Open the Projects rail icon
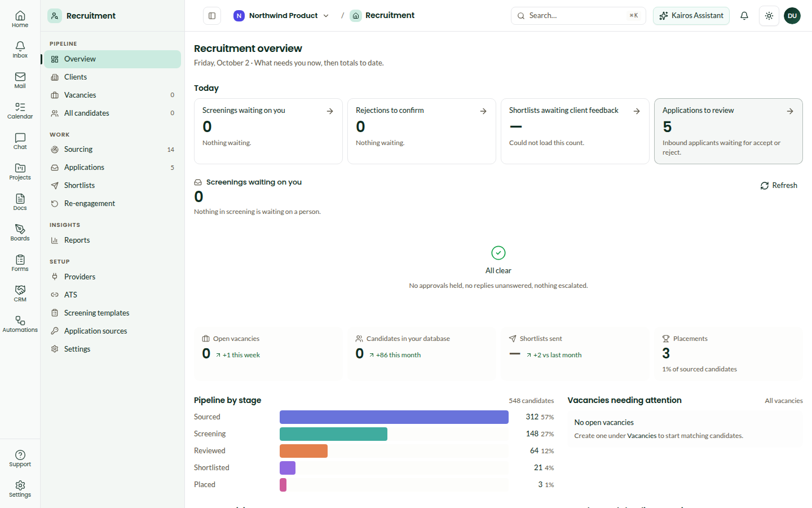Image resolution: width=812 pixels, height=508 pixels. tap(20, 172)
